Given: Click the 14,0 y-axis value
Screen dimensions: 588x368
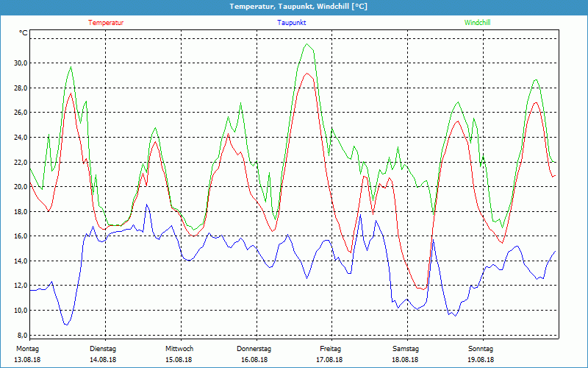Looking at the screenshot, I should tap(21, 261).
